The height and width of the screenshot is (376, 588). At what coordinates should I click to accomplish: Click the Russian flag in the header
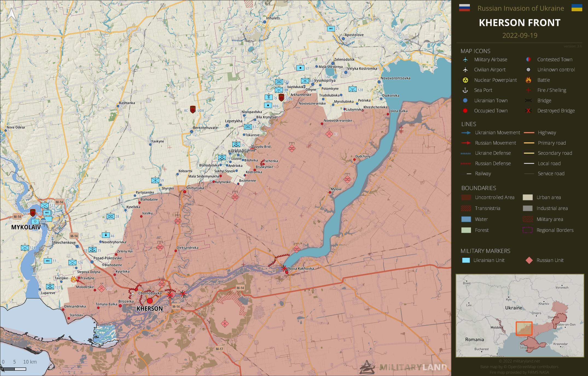[464, 8]
